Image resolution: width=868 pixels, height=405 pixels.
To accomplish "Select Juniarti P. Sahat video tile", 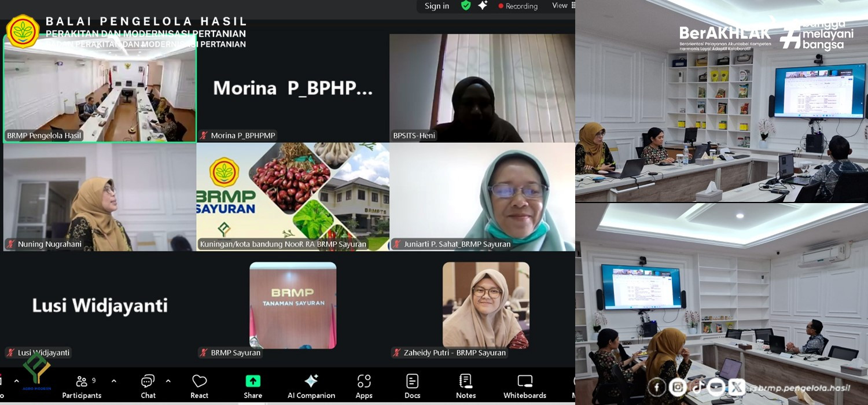I will pyautogui.click(x=482, y=197).
